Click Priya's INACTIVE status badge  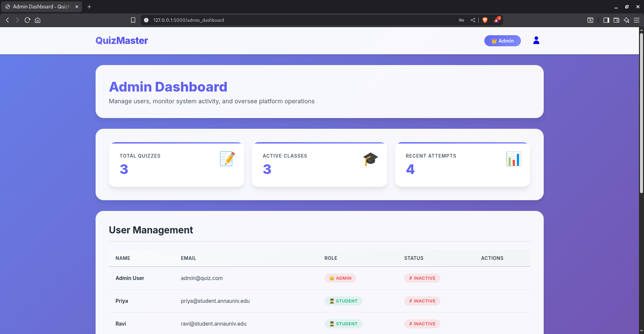coord(422,301)
